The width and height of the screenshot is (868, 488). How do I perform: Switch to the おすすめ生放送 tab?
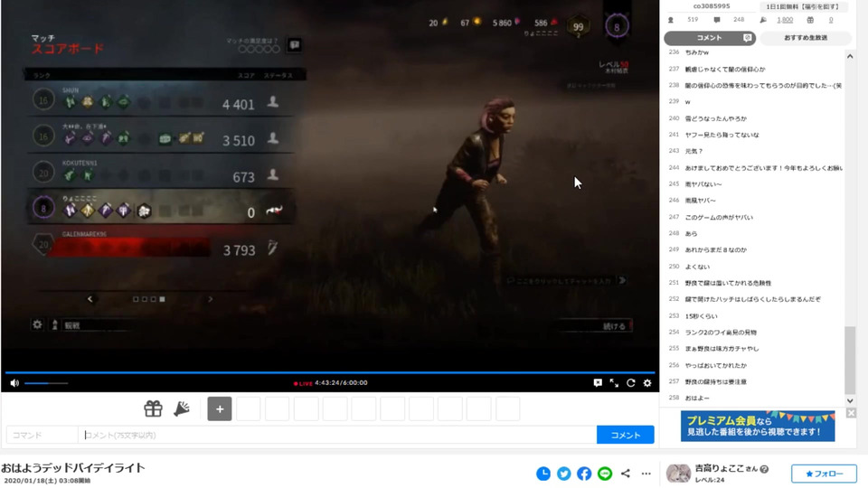806,38
